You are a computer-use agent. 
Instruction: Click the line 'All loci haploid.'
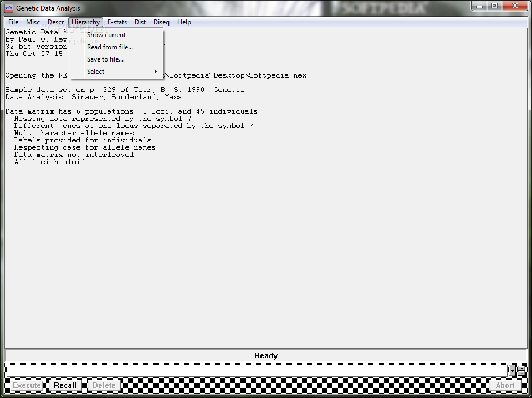(x=51, y=162)
